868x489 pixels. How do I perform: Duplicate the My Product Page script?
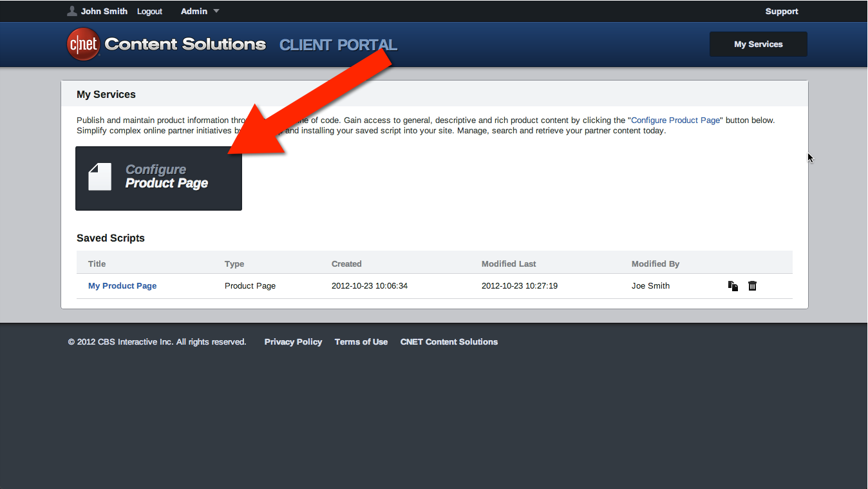(733, 286)
